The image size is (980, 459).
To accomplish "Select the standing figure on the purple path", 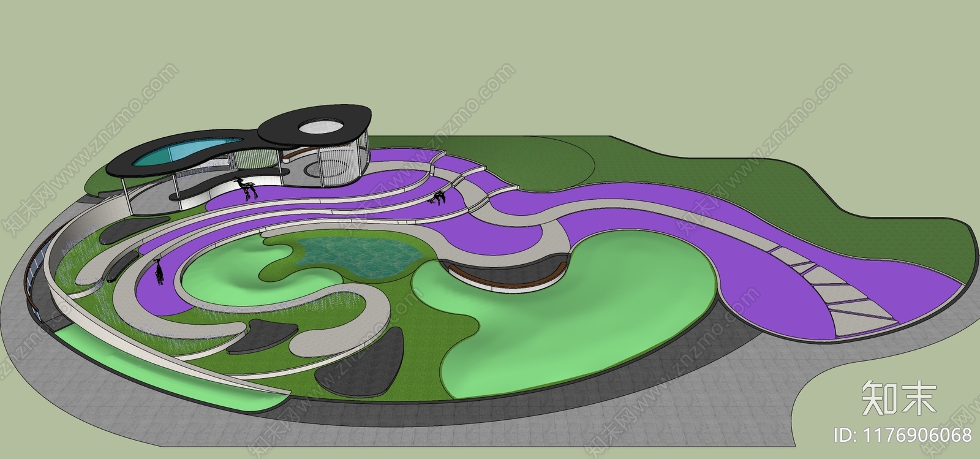I will [160, 271].
